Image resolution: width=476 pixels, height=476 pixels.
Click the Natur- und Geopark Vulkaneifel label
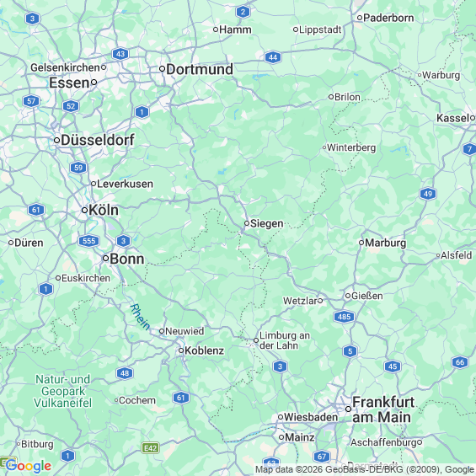[63, 391]
